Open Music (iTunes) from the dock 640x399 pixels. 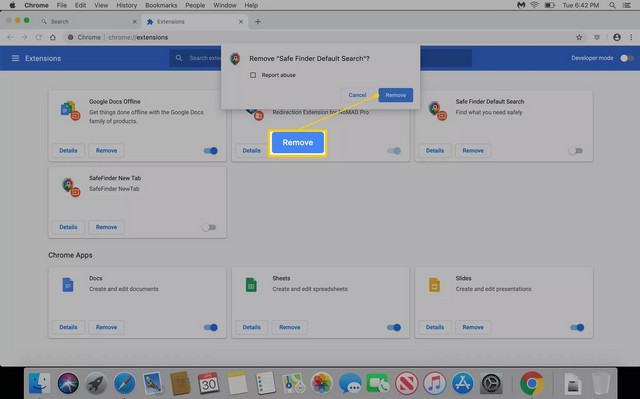point(434,383)
